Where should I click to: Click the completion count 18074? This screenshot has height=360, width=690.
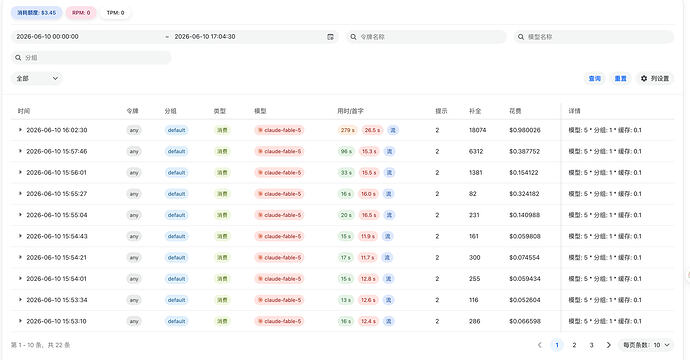pos(477,130)
